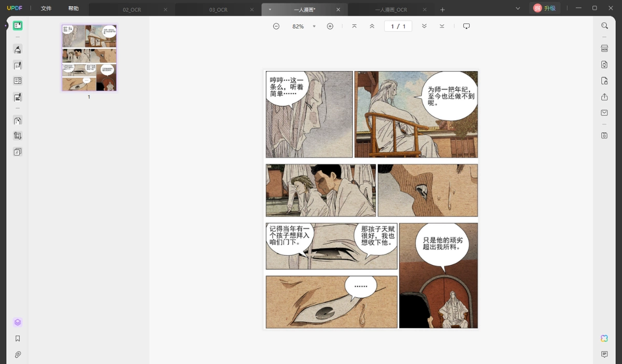Click the UPDF logo
Viewport: 622px width, 364px height.
pyautogui.click(x=14, y=8)
